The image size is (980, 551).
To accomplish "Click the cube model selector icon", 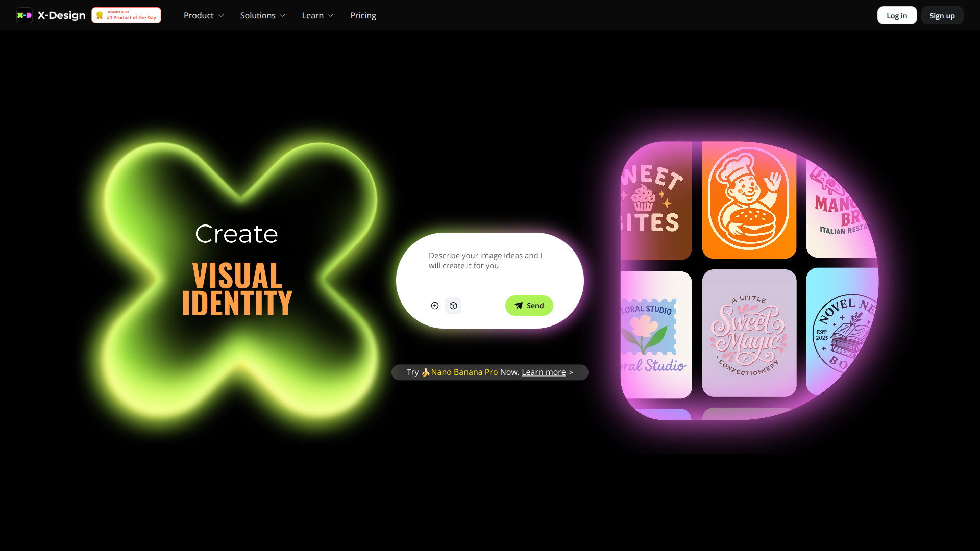I will (x=453, y=306).
